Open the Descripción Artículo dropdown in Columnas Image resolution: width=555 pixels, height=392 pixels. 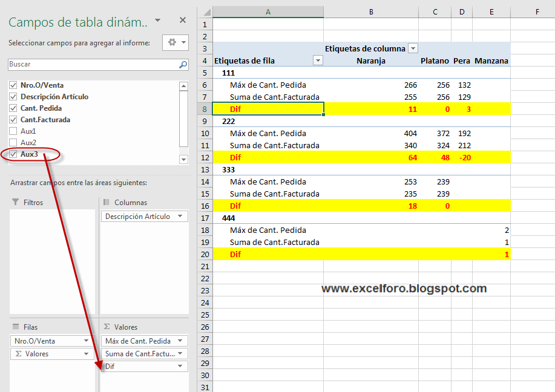(179, 216)
